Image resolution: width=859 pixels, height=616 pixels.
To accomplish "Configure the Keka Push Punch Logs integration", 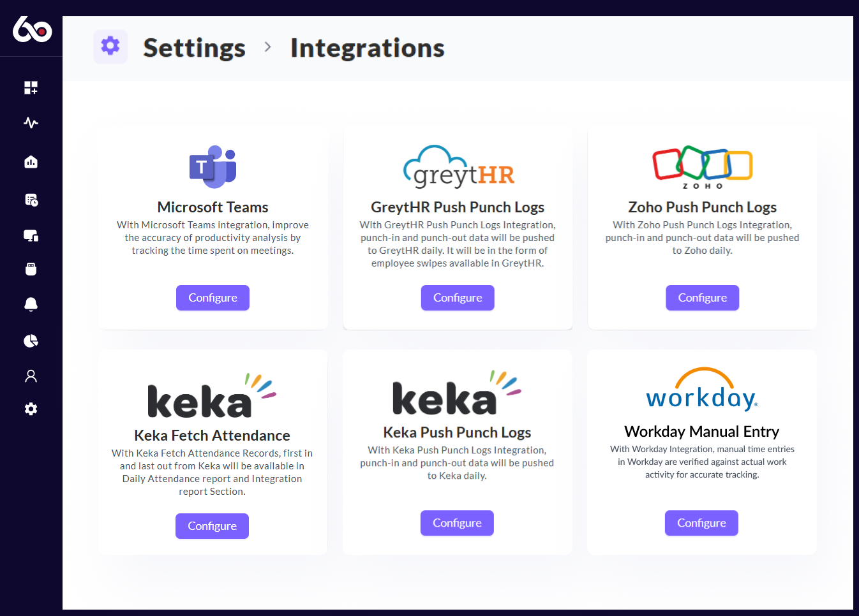I will (457, 523).
